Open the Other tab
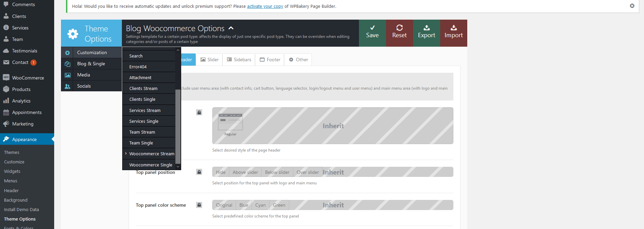The image size is (644, 229). click(298, 60)
